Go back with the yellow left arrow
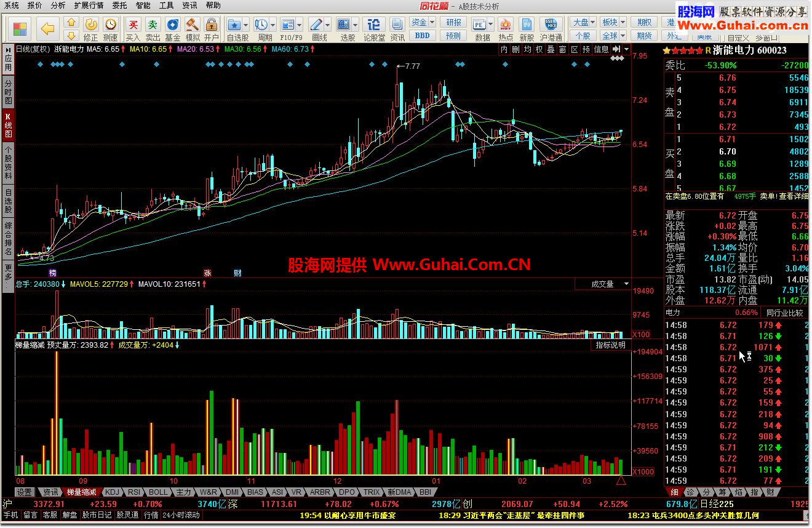 [x=48, y=28]
